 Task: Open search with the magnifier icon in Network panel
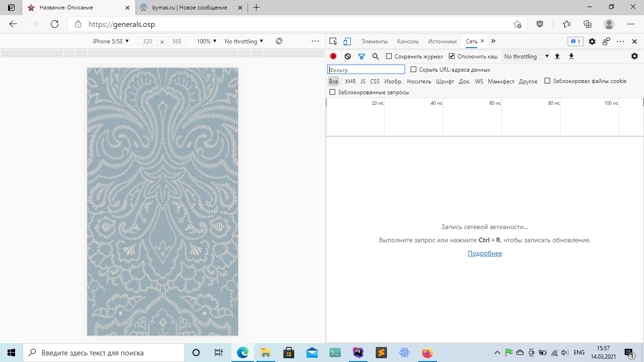[x=376, y=56]
